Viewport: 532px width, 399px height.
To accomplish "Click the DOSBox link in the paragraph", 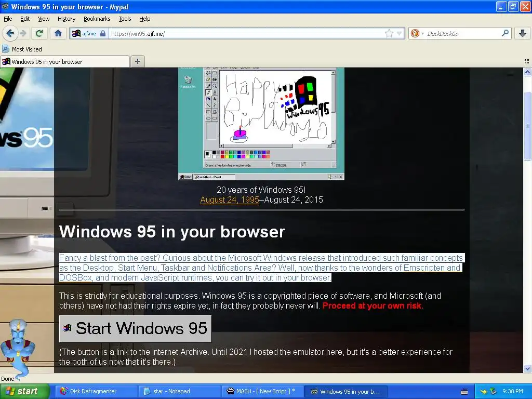I will (76, 277).
